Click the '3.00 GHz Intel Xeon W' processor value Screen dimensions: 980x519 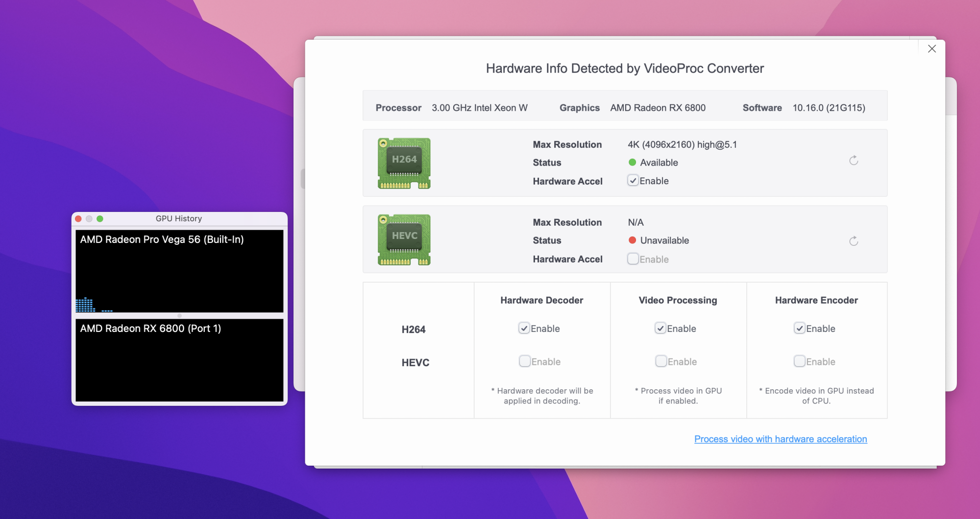[x=480, y=108]
